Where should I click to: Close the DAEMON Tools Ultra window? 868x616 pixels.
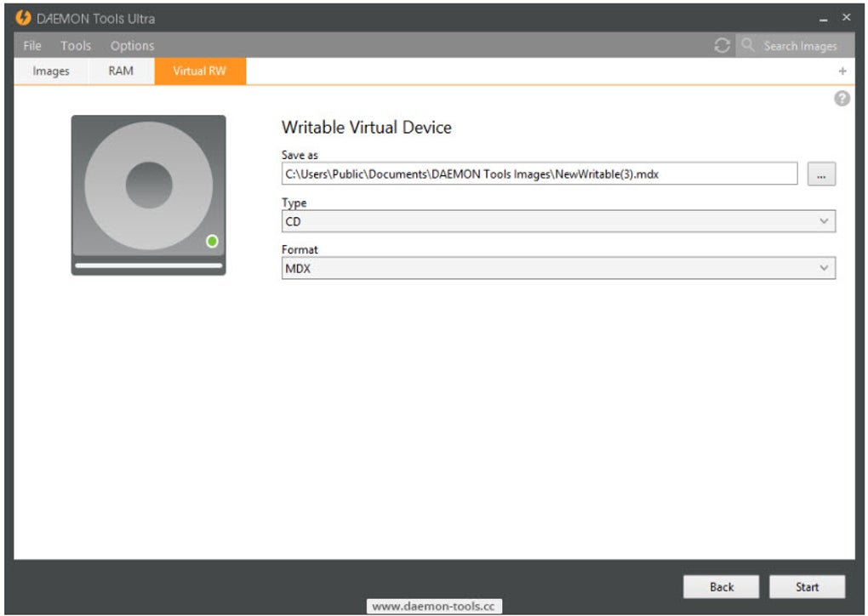tap(847, 17)
